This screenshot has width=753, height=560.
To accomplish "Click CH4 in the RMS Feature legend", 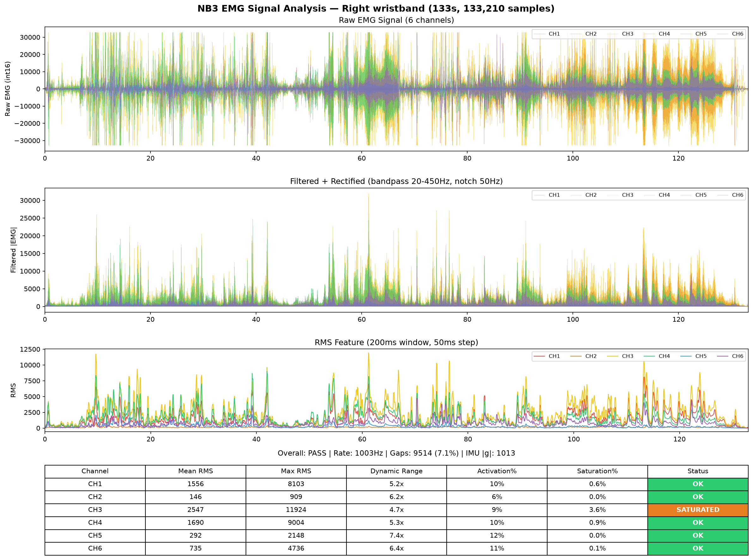I will pyautogui.click(x=656, y=356).
